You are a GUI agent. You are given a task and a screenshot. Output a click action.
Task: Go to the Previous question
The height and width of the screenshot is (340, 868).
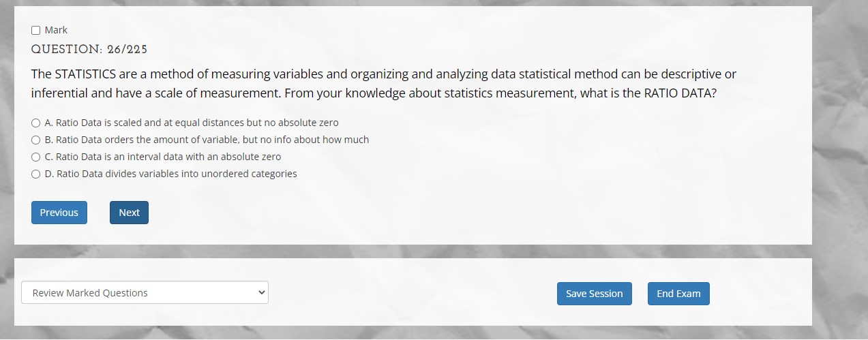59,213
